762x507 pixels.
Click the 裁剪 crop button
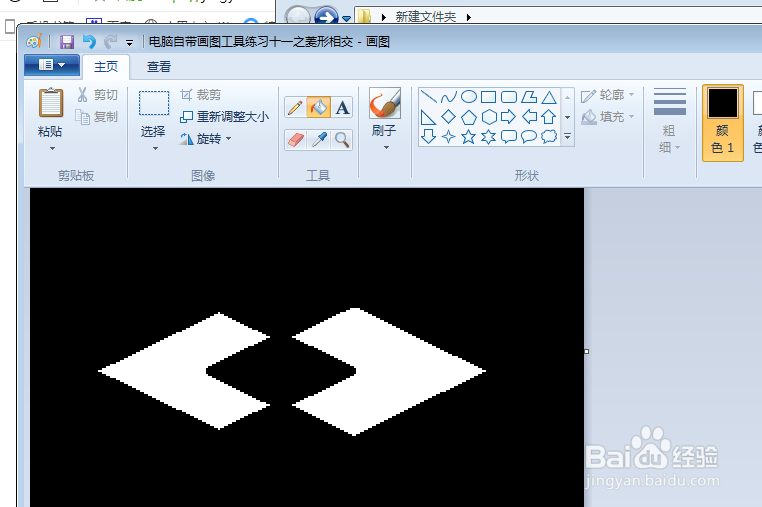(201, 95)
